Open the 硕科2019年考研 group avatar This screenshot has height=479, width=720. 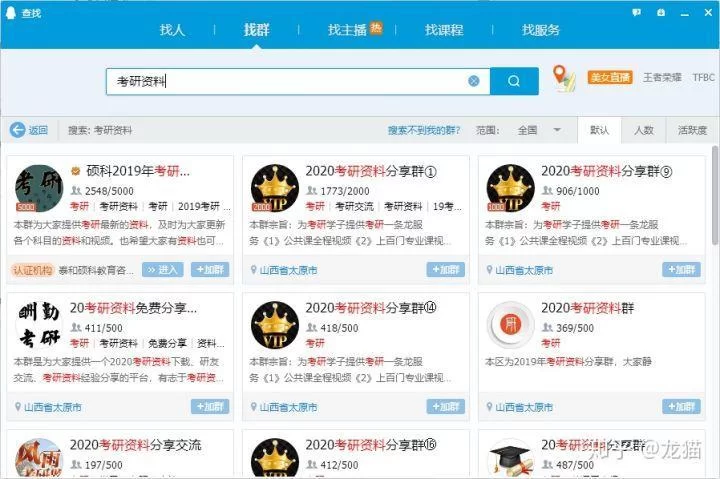[39, 188]
